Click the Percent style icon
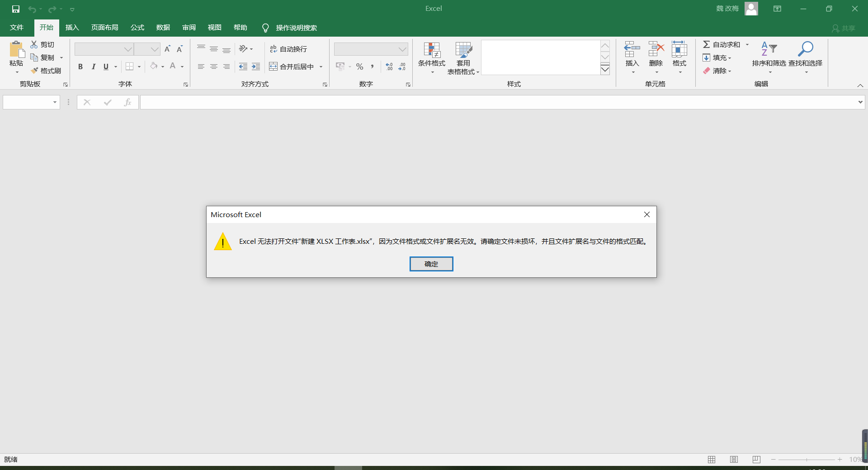 pyautogui.click(x=360, y=66)
